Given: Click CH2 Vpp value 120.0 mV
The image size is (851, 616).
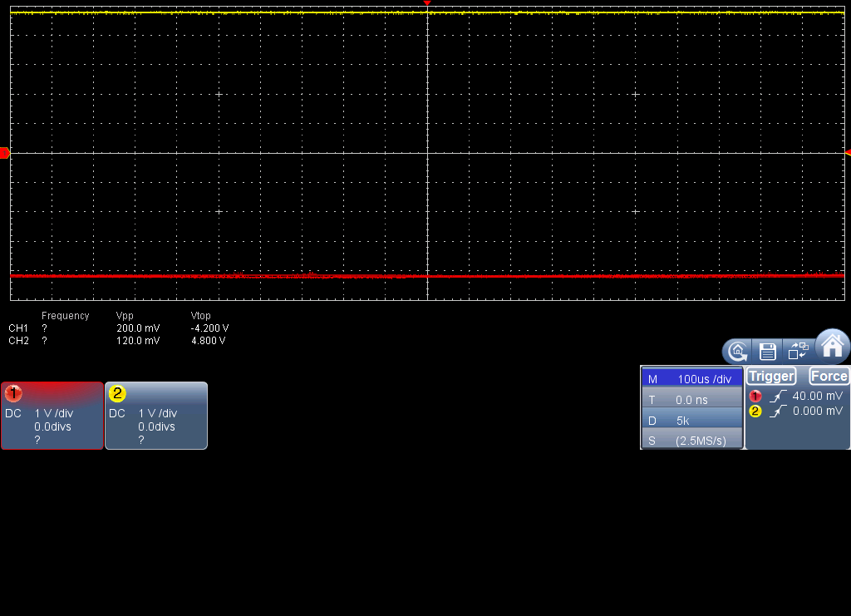Looking at the screenshot, I should click(138, 341).
